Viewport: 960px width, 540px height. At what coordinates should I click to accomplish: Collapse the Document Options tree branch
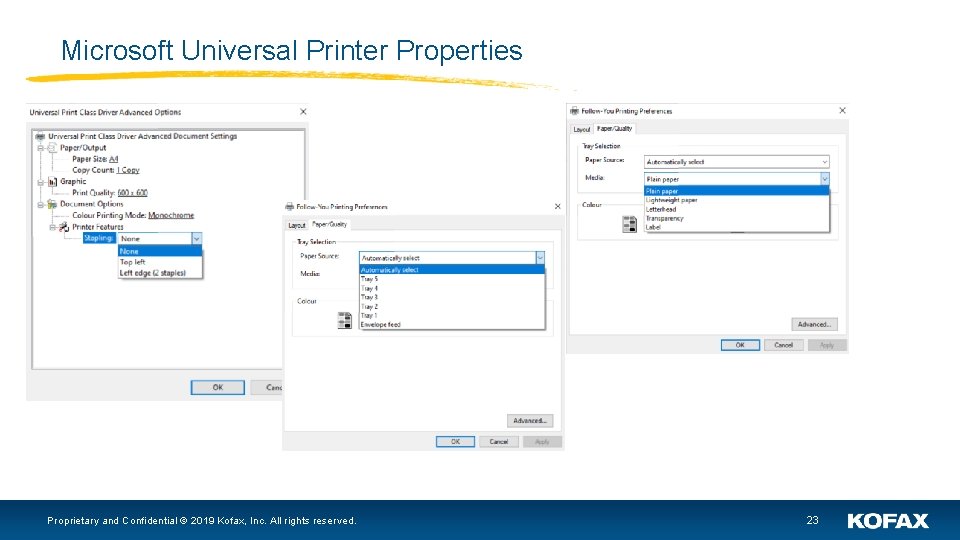pyautogui.click(x=40, y=204)
